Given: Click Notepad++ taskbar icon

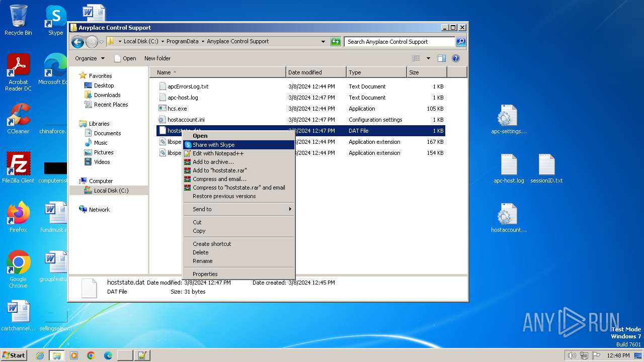Looking at the screenshot, I should 142,355.
